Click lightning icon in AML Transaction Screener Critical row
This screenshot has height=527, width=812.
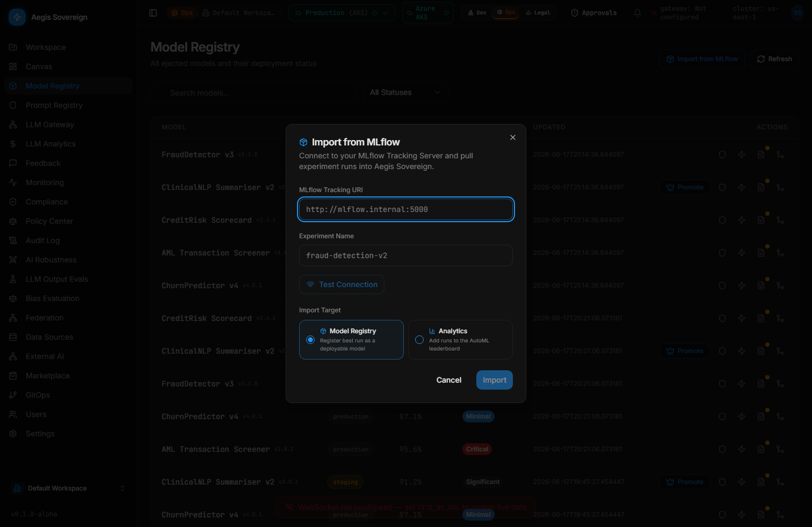(x=742, y=449)
